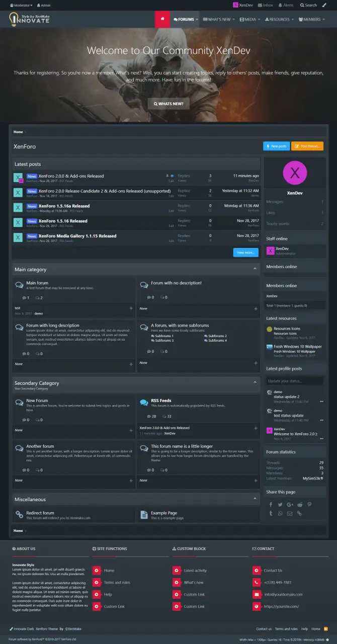The width and height of the screenshot is (337, 644).
Task: Click bottom breadcrumb Home
Action: (x=18, y=531)
